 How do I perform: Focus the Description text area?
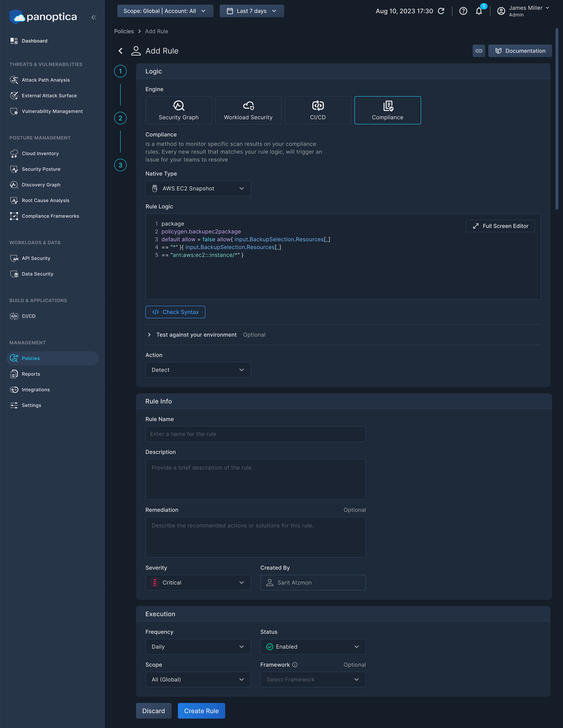256,479
